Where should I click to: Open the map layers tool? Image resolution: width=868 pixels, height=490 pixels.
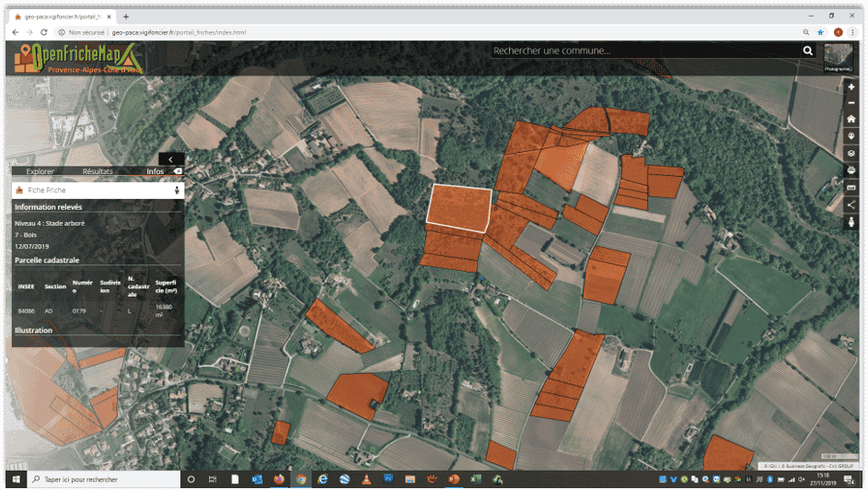pos(851,154)
